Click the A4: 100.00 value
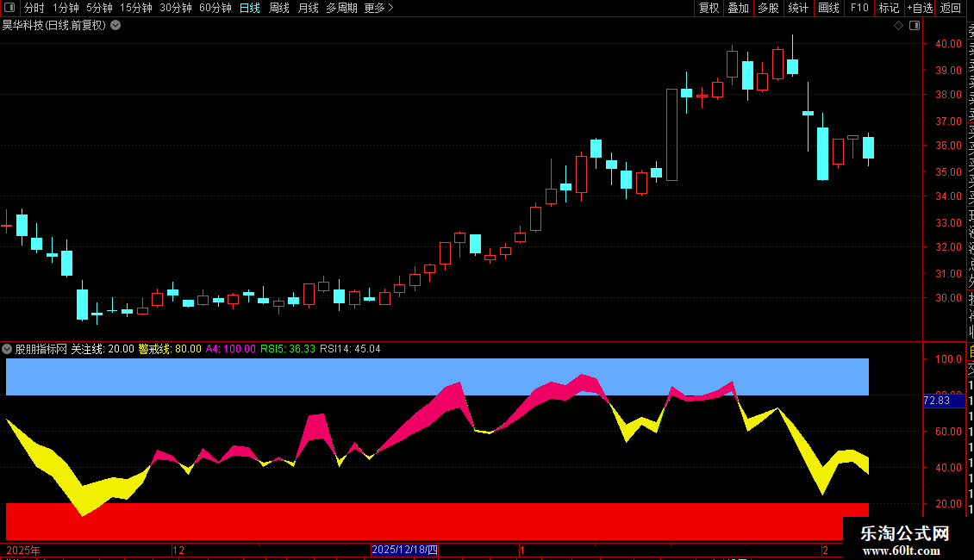 (x=230, y=349)
